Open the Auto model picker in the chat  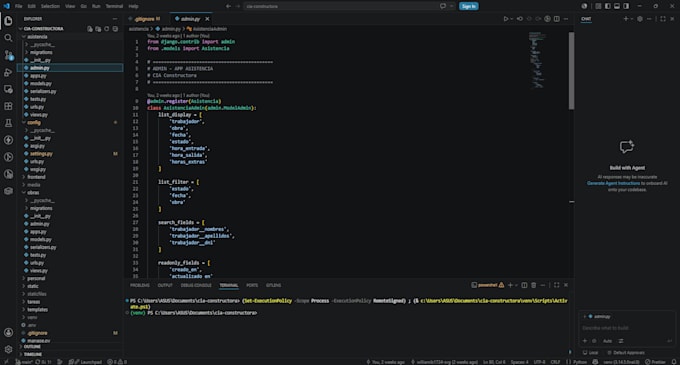(x=607, y=341)
